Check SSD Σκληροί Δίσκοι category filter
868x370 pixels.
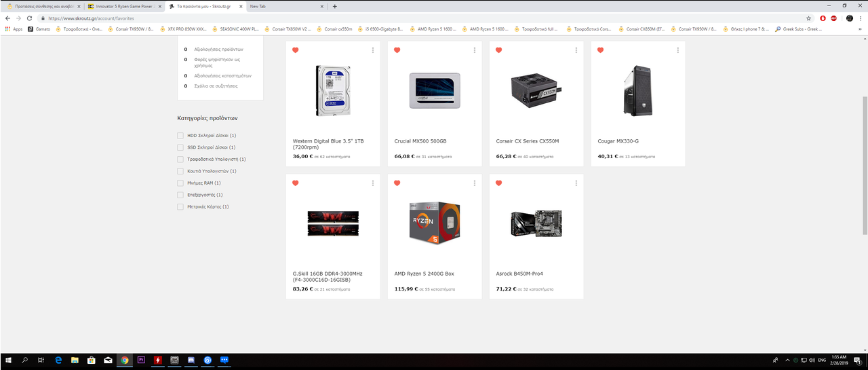pyautogui.click(x=180, y=147)
